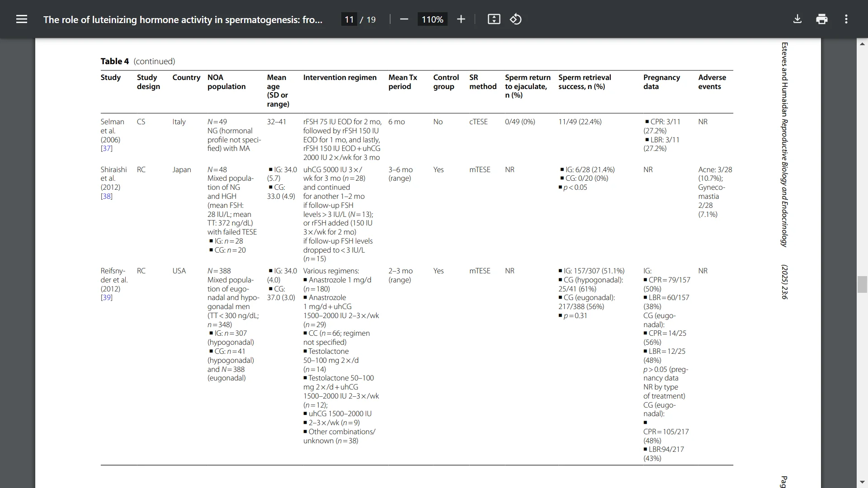This screenshot has width=868, height=488.
Task: Click the total page count '19'
Action: [x=371, y=19]
